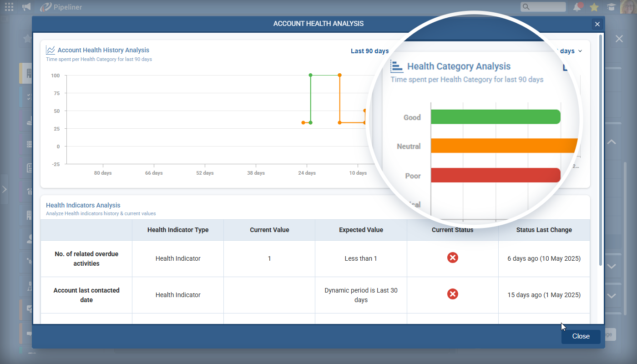Open the graduation cap learning icon
Viewport: 637px width, 364px height.
611,7
